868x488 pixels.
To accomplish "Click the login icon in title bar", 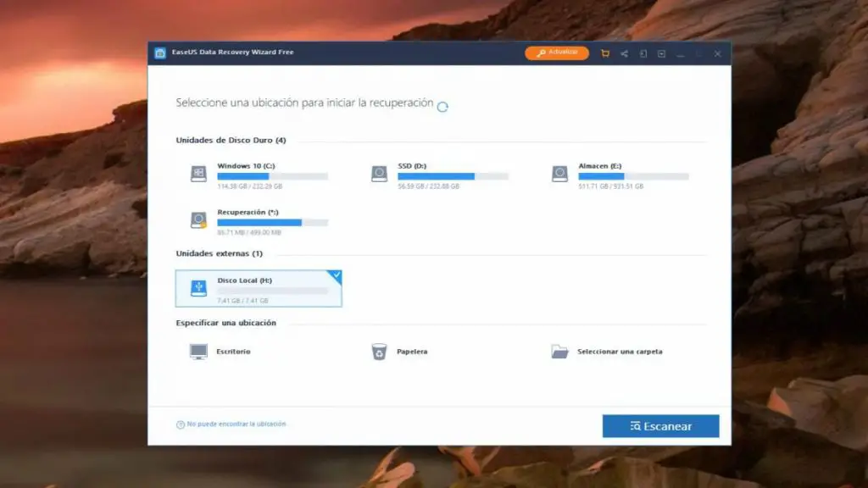I will 643,53.
